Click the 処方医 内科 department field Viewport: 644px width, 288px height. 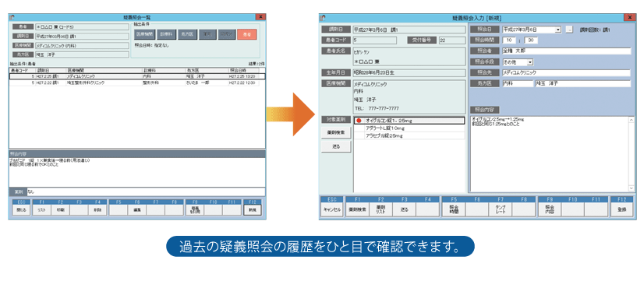tap(517, 84)
